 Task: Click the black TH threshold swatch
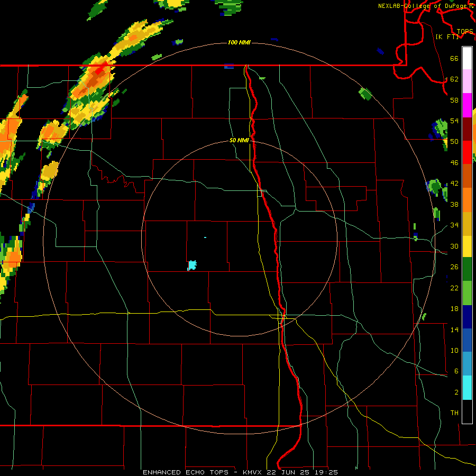(x=467, y=411)
